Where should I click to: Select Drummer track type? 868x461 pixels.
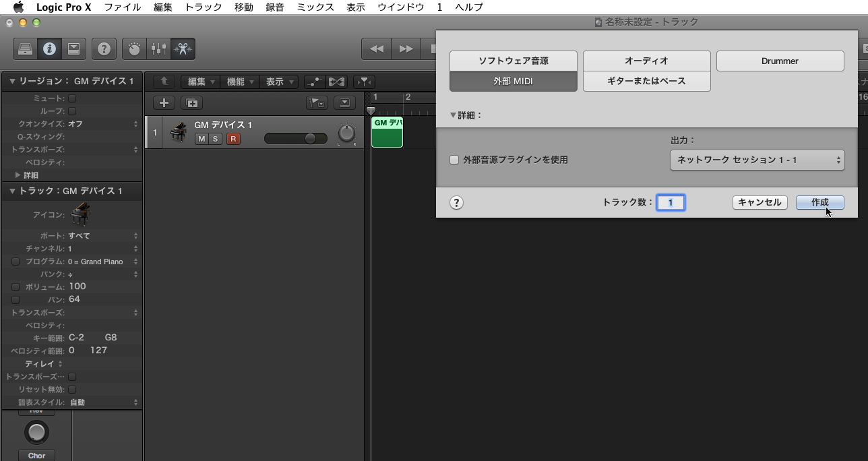pyautogui.click(x=780, y=61)
